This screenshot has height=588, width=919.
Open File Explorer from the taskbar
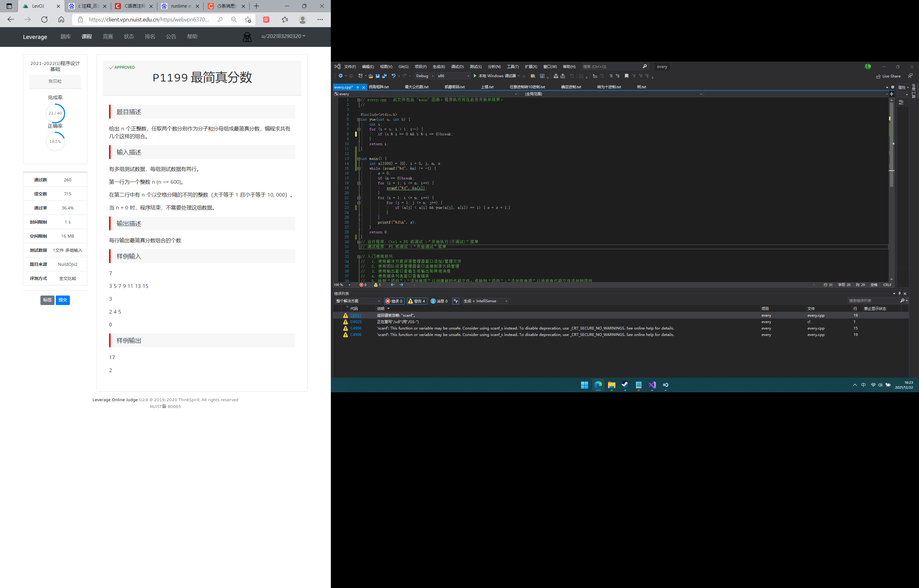pyautogui.click(x=612, y=385)
